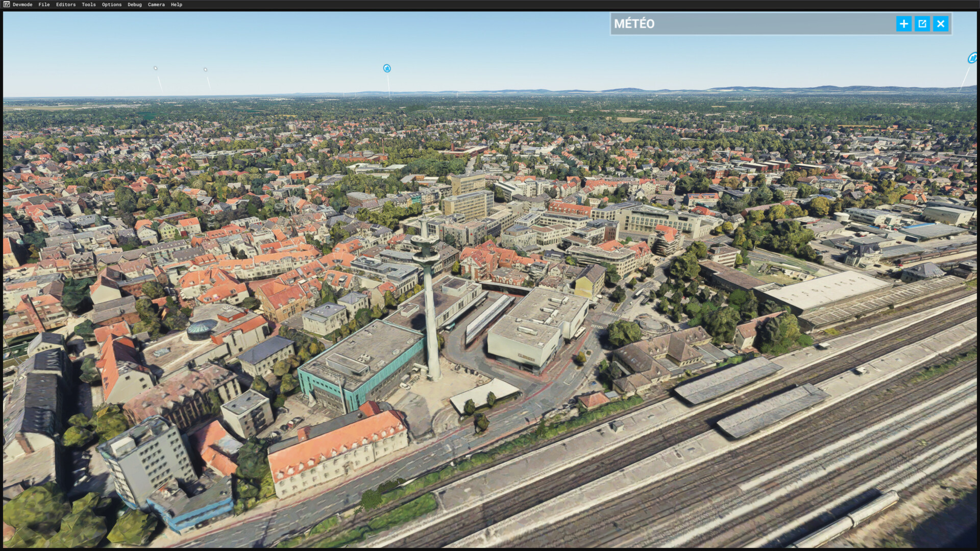The image size is (980, 551).
Task: Expand the MÉTÉO panel with plus icon
Action: point(903,23)
